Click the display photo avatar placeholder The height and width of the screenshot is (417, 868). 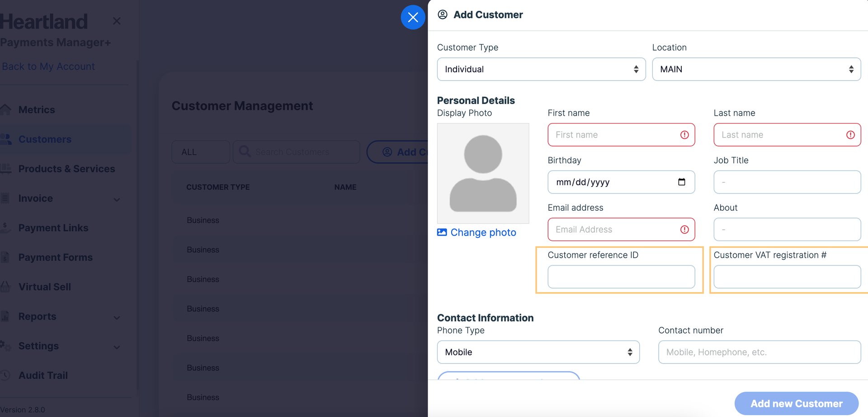point(483,173)
